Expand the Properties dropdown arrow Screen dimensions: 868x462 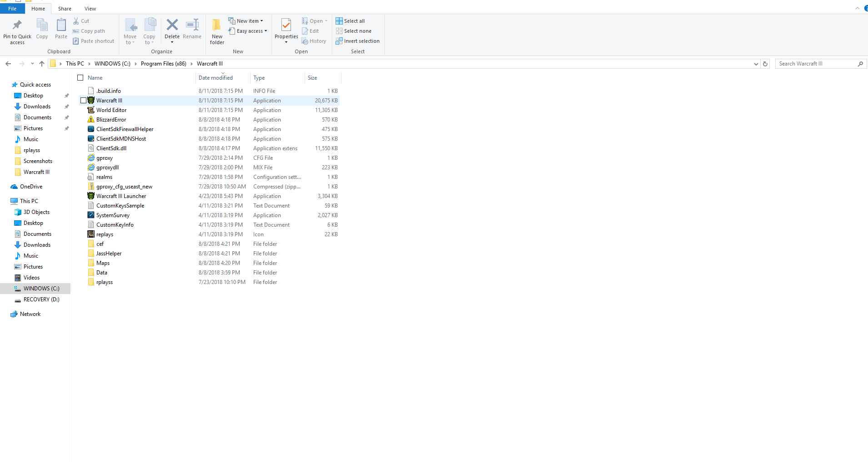pyautogui.click(x=286, y=42)
